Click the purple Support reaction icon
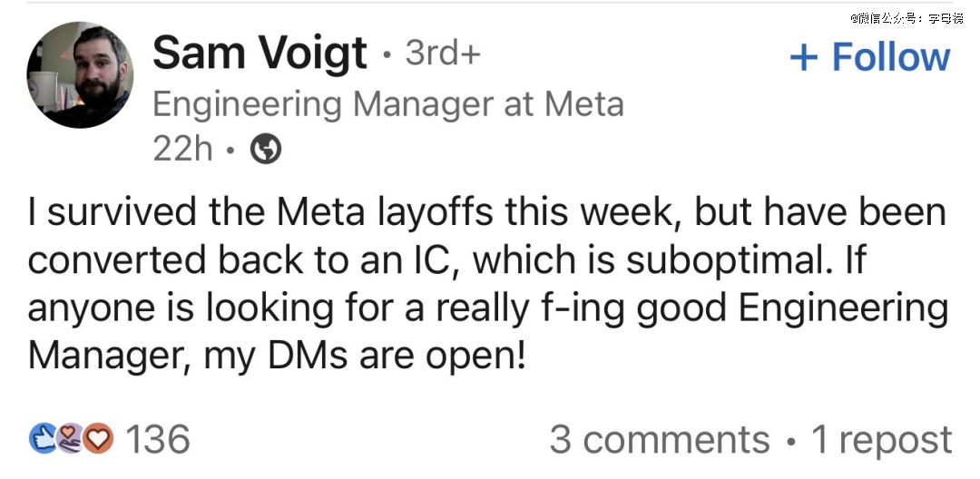Screen dimensions: 980x479 [x=70, y=438]
